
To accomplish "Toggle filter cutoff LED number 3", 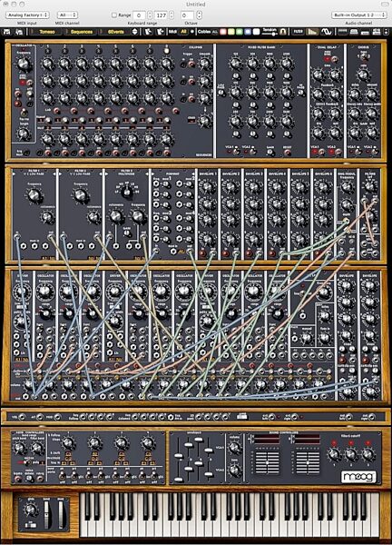I will [x=368, y=443].
